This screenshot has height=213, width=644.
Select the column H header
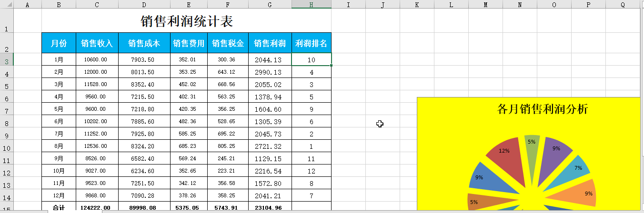(311, 5)
